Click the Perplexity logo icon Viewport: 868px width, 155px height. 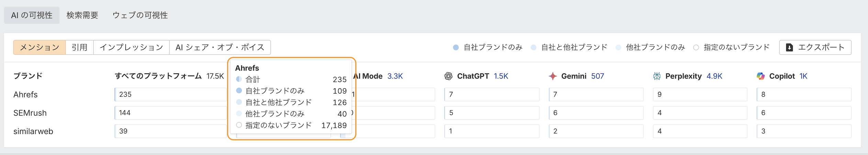click(x=657, y=76)
